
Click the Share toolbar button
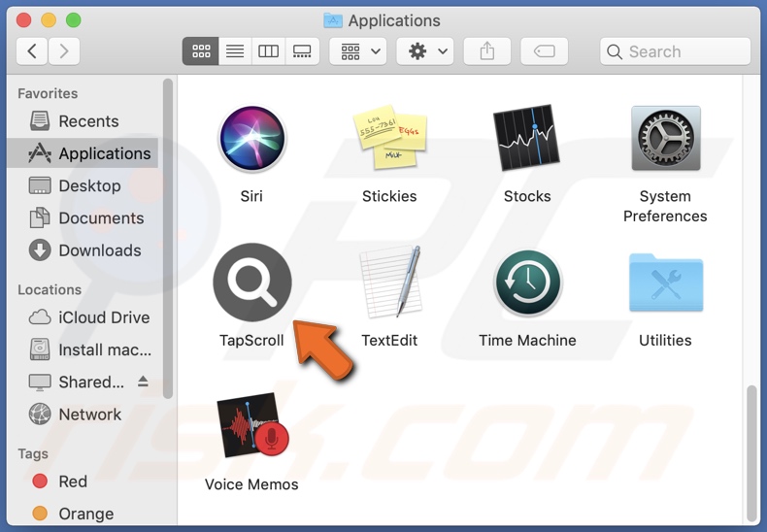pyautogui.click(x=487, y=51)
